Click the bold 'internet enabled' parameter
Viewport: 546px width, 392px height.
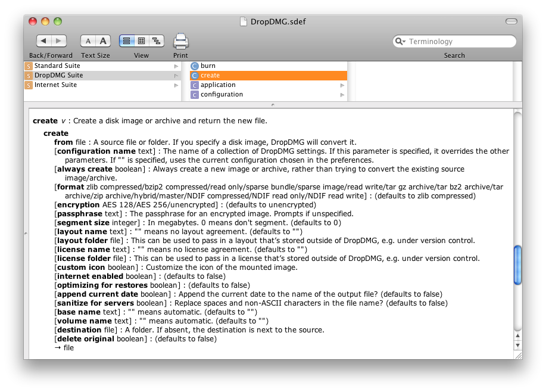click(90, 276)
